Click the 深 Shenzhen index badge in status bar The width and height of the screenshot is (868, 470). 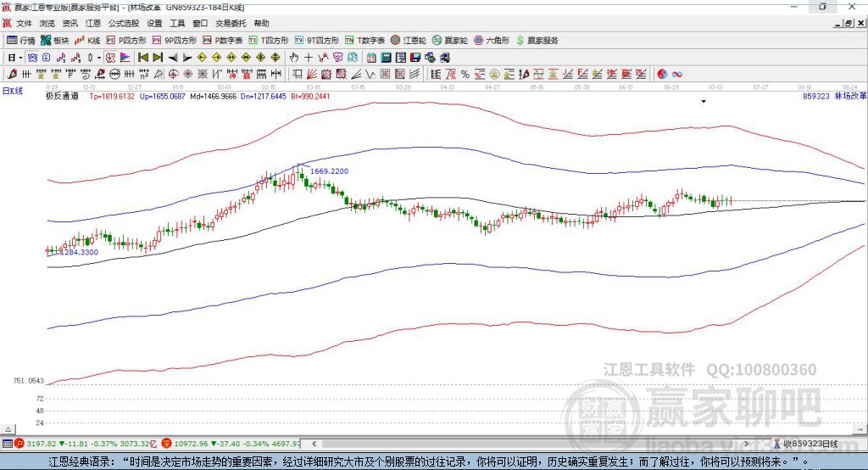pos(167,444)
